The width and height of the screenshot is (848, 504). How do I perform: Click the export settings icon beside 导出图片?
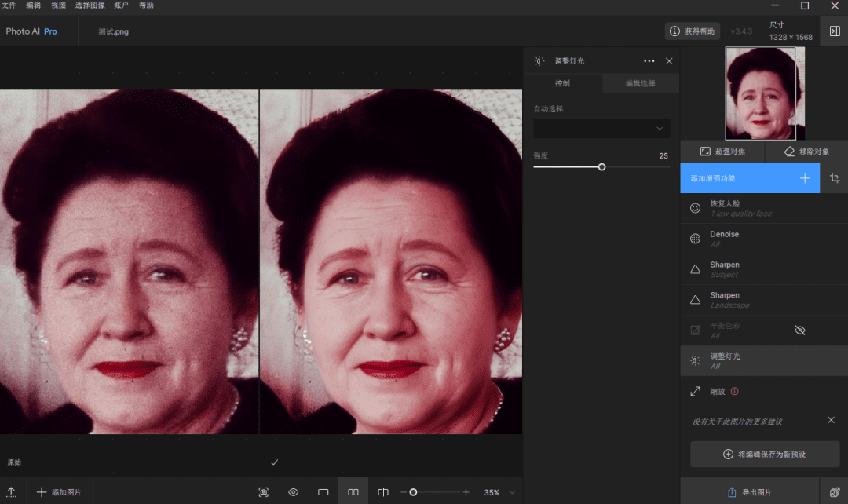(x=834, y=492)
